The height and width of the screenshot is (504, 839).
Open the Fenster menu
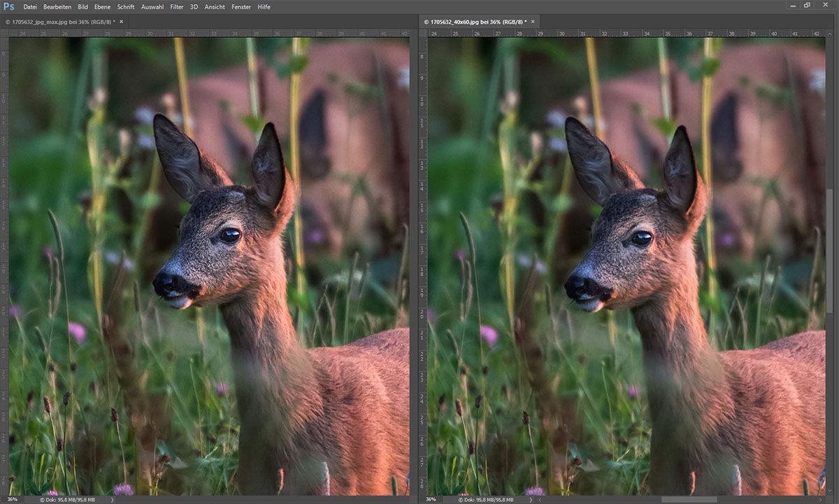tap(243, 6)
